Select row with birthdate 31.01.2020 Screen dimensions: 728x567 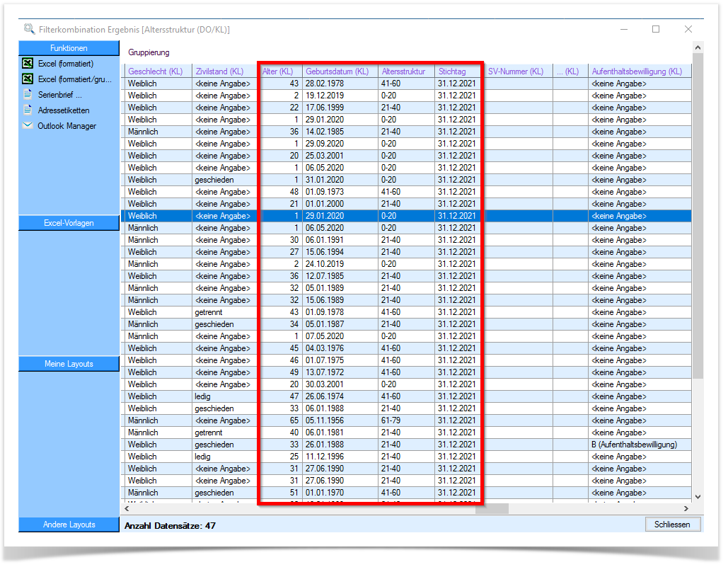pyautogui.click(x=406, y=181)
